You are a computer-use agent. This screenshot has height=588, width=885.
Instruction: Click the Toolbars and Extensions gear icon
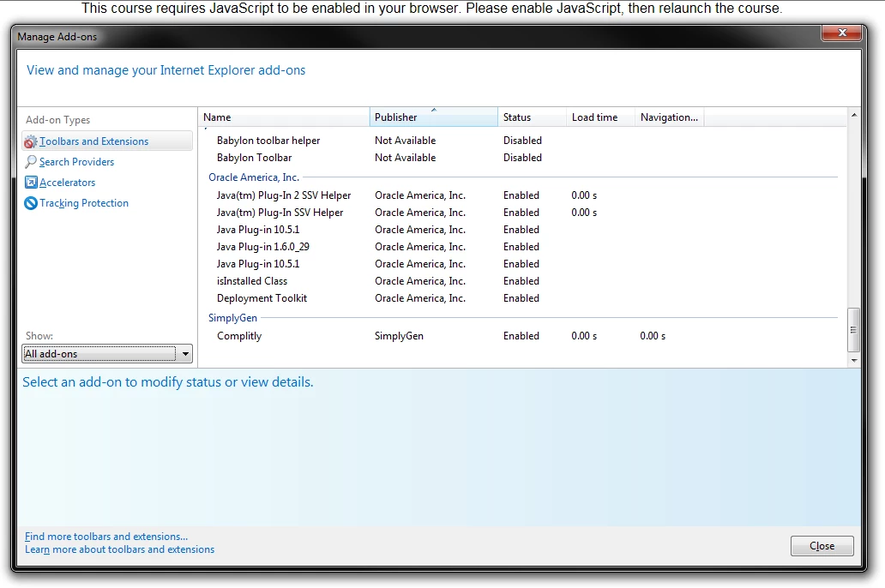click(x=31, y=141)
